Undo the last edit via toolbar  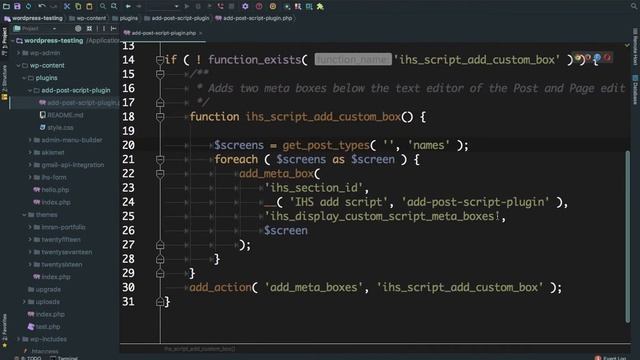click(x=42, y=6)
